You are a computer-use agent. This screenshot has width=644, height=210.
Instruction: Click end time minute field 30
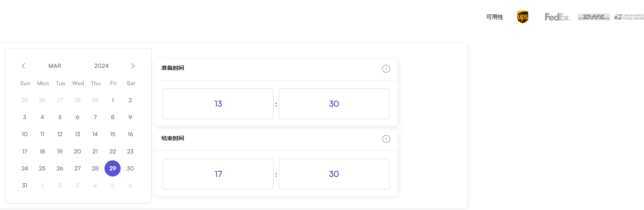pos(334,174)
